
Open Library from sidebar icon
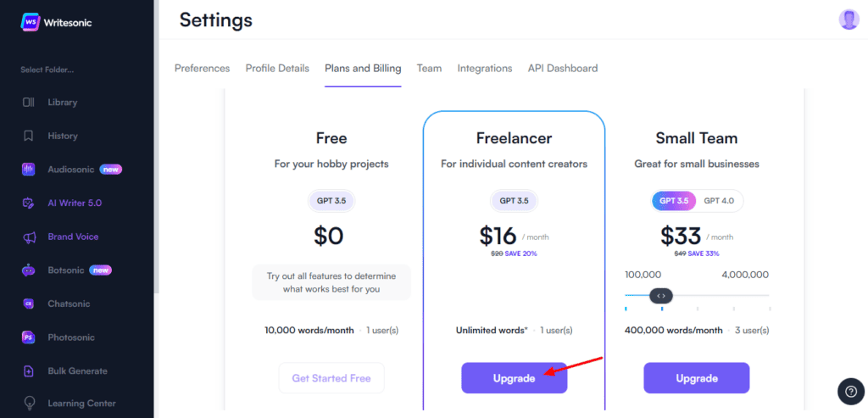coord(29,103)
